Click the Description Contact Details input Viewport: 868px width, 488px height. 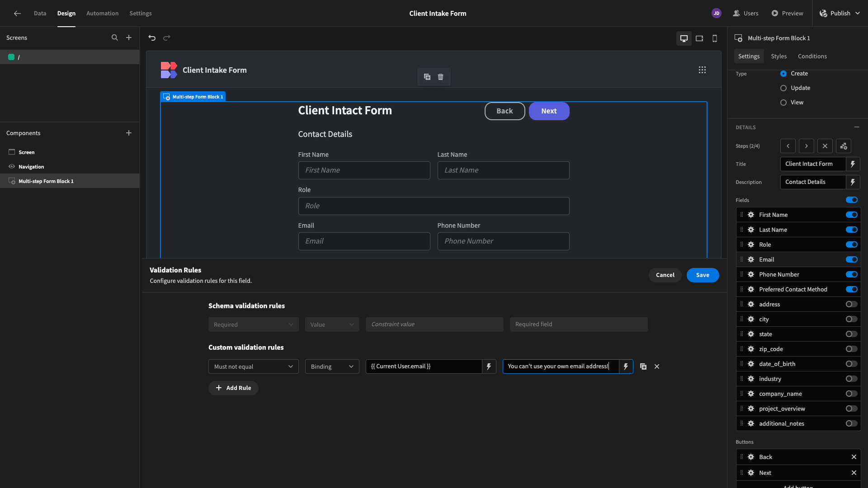pyautogui.click(x=813, y=182)
